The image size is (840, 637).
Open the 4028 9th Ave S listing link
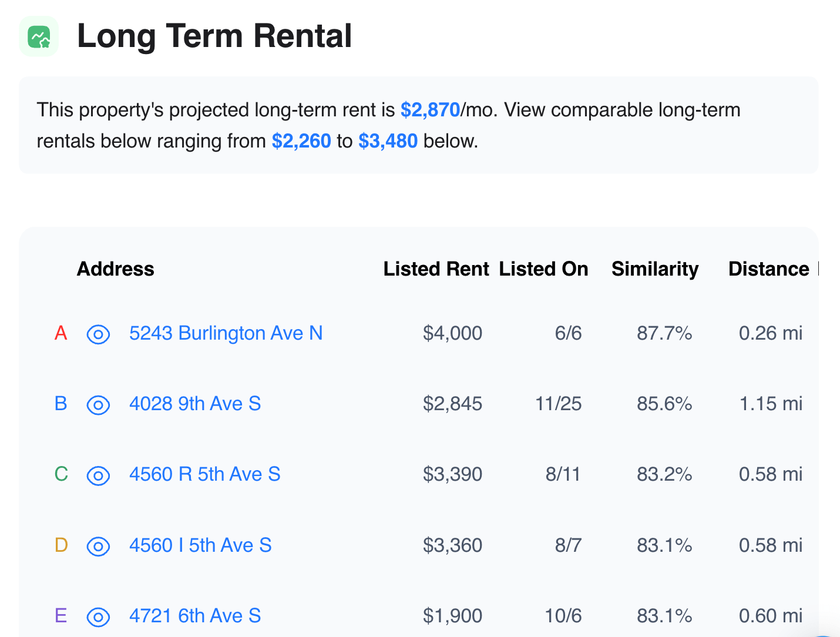click(x=194, y=404)
